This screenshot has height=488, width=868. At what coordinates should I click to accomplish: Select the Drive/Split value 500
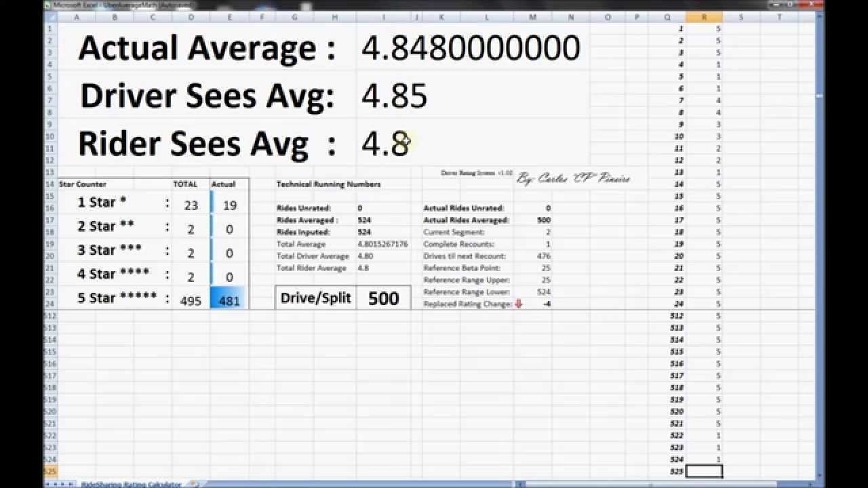(x=383, y=298)
